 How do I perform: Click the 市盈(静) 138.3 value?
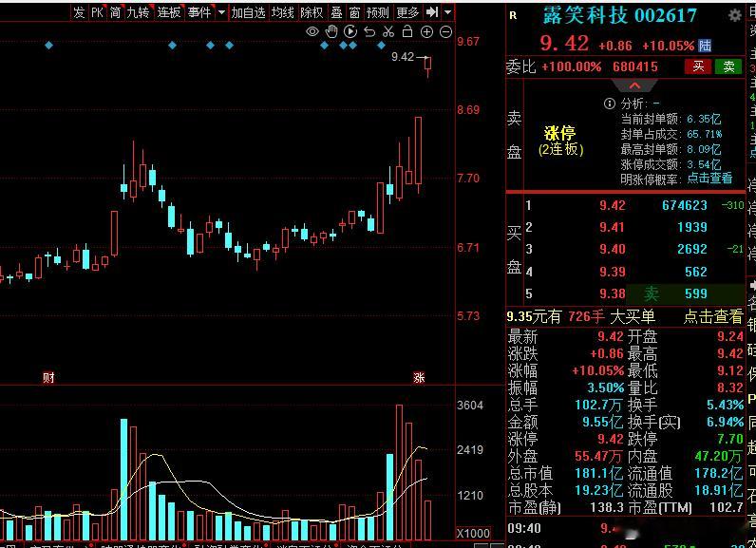coord(607,507)
